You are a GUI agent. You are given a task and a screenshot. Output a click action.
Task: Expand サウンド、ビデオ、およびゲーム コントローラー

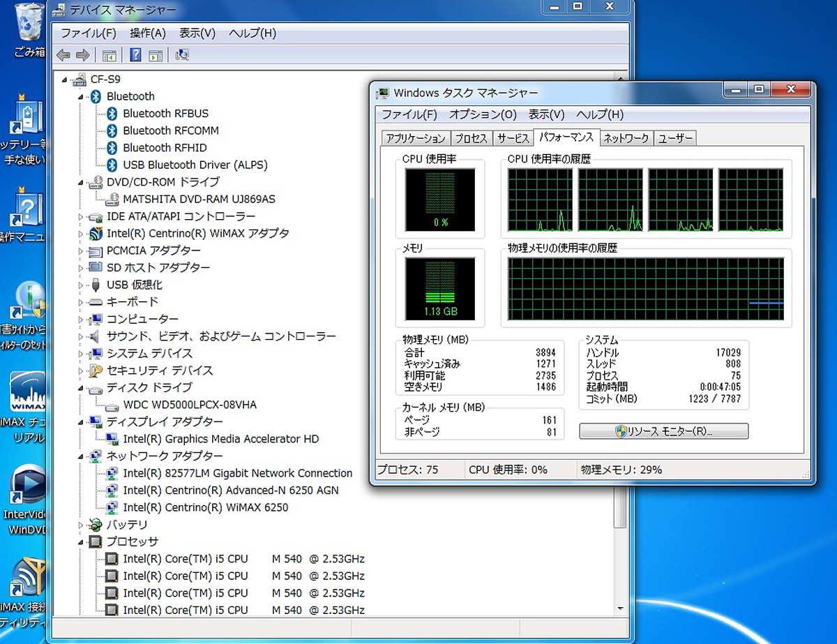tap(80, 336)
